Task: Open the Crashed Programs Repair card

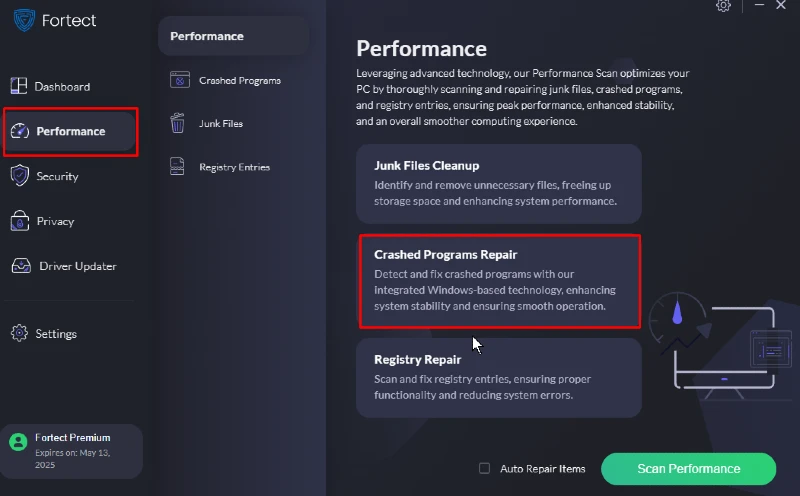Action: 499,281
